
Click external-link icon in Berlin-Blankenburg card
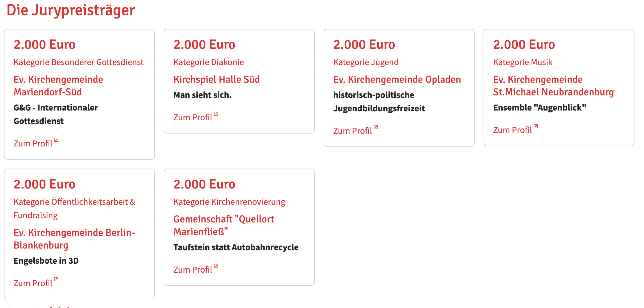56,279
